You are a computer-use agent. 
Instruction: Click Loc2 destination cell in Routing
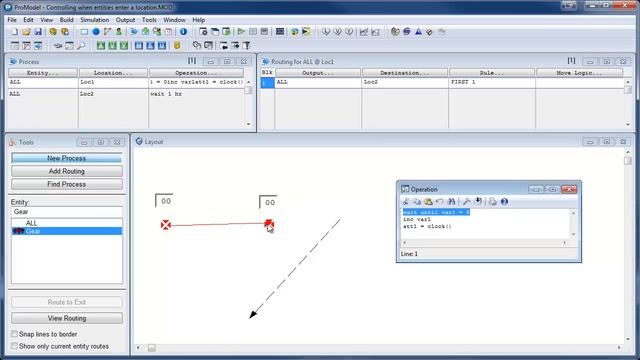(405, 82)
